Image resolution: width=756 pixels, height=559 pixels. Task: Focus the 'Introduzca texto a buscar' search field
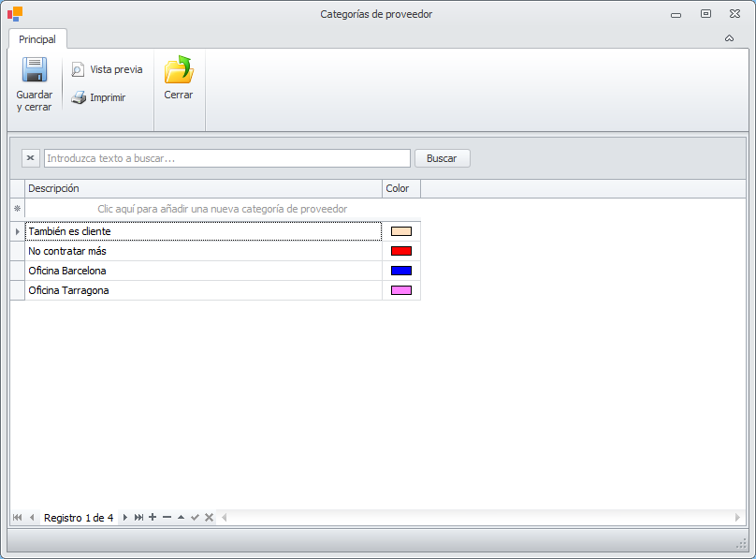tap(227, 158)
